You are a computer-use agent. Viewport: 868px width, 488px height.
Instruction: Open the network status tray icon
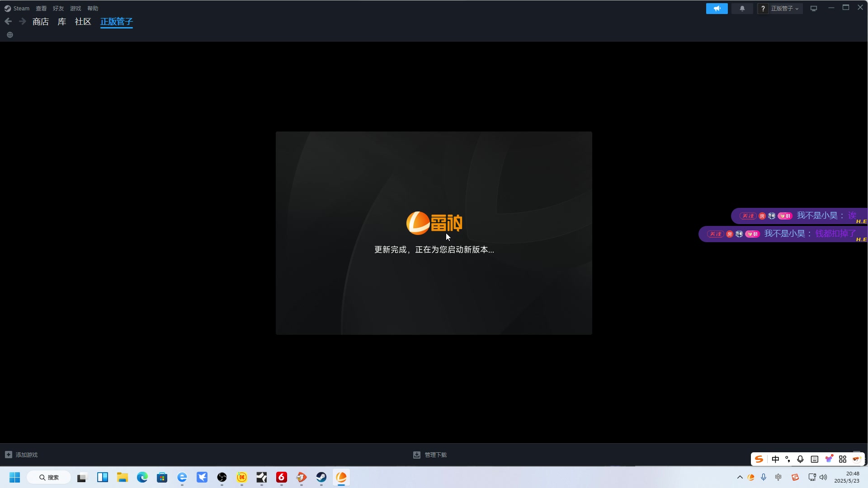[x=812, y=477]
